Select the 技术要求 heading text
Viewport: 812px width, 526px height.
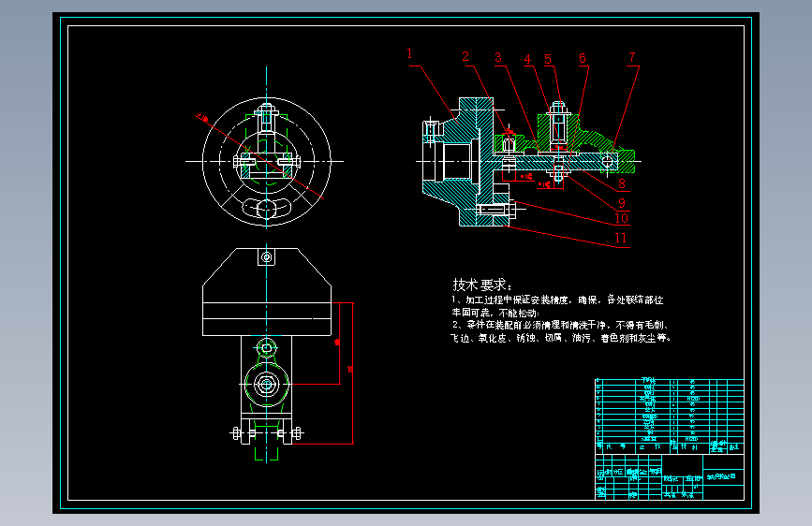coord(482,285)
